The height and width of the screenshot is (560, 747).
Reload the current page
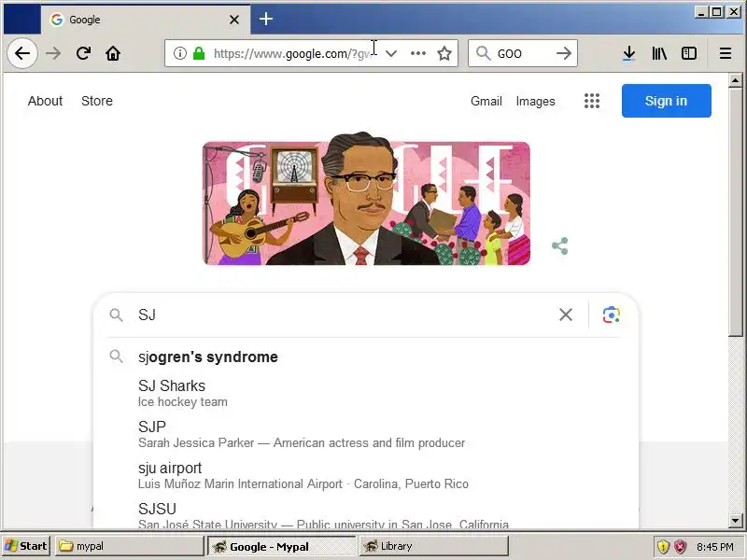(83, 53)
